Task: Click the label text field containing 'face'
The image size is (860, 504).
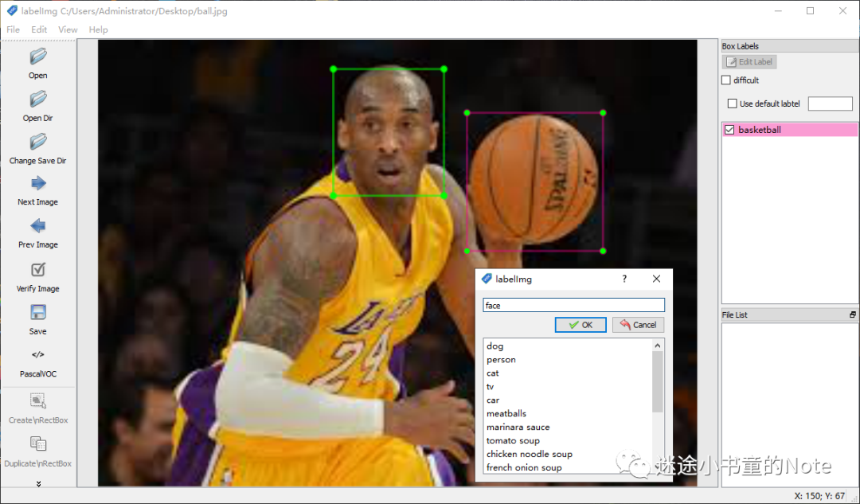Action: (573, 306)
